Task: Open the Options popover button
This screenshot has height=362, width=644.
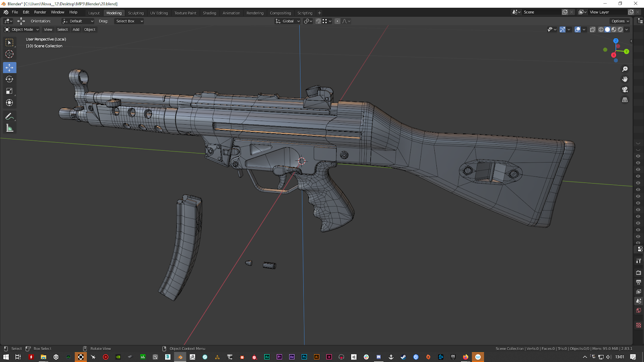Action: (x=620, y=21)
